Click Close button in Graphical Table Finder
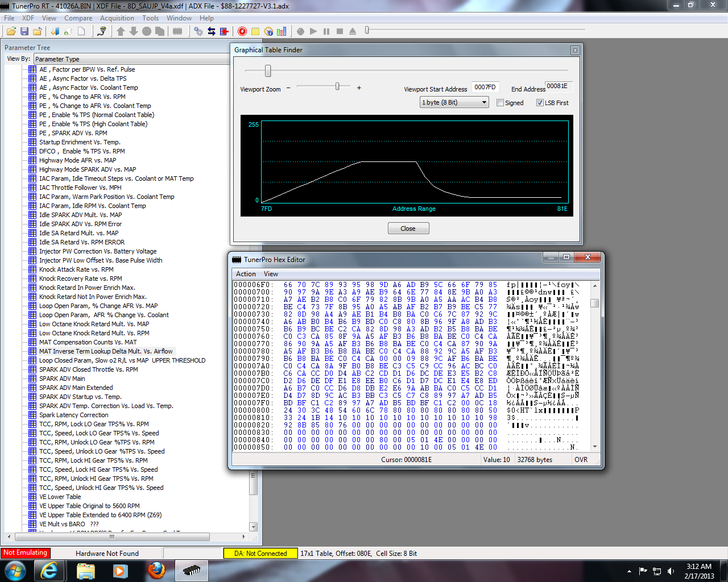This screenshot has width=728, height=582. (x=408, y=228)
